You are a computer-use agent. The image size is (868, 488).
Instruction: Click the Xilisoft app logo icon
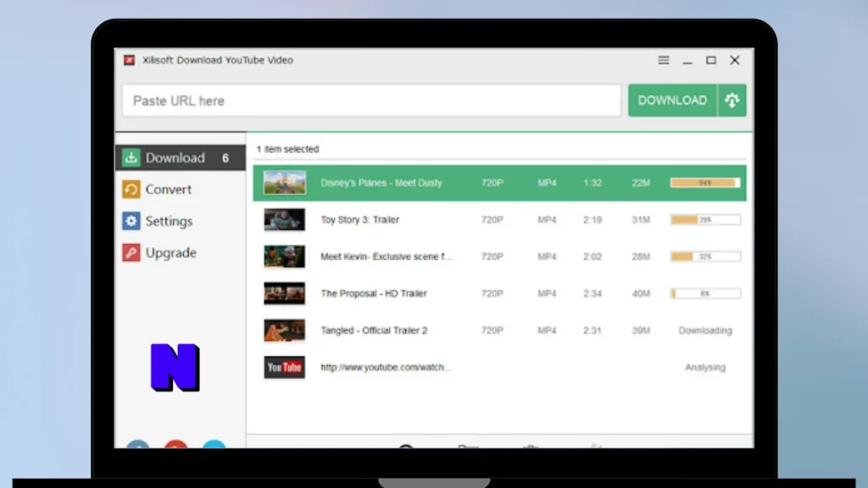[x=129, y=60]
